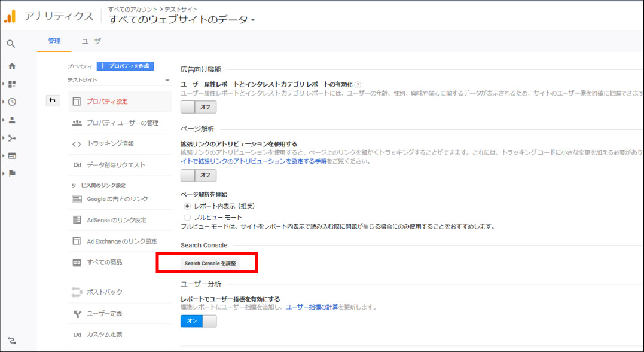Expand the トラッキング情報 section
The height and width of the screenshot is (352, 644).
click(x=111, y=143)
